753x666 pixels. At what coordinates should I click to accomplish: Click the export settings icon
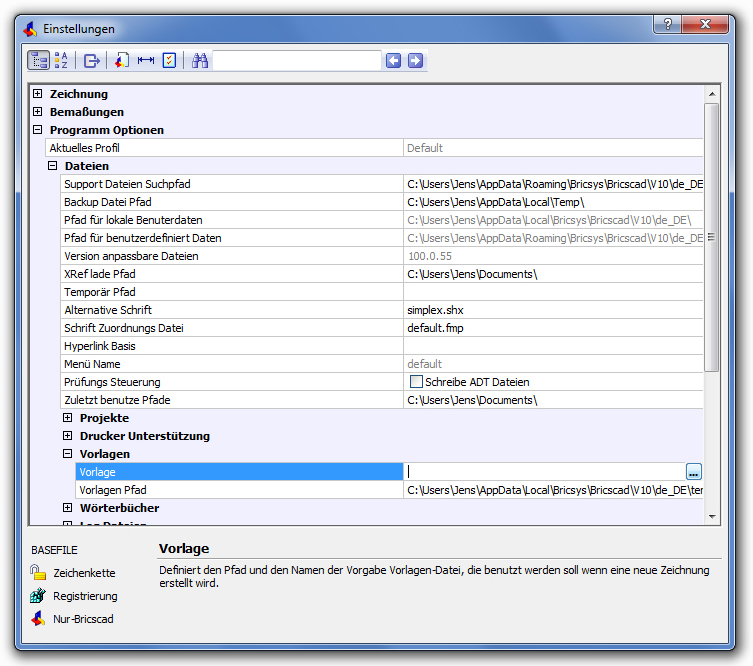(x=92, y=61)
